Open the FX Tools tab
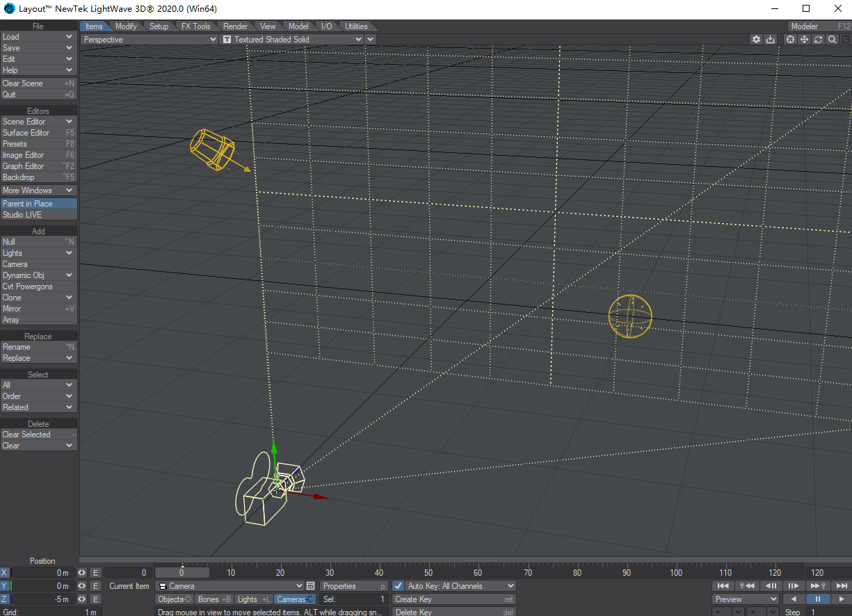The image size is (852, 616). pos(195,26)
